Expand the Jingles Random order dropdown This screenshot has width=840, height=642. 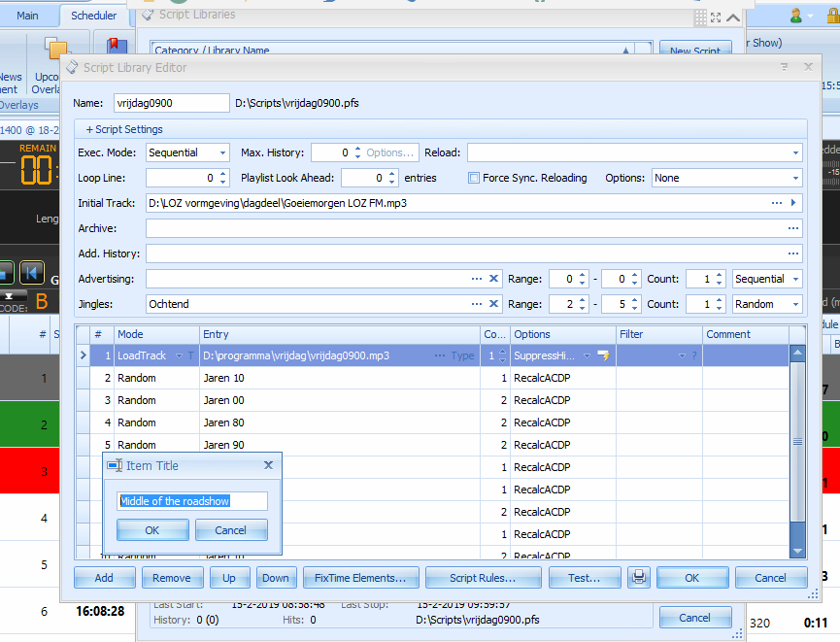pos(795,304)
